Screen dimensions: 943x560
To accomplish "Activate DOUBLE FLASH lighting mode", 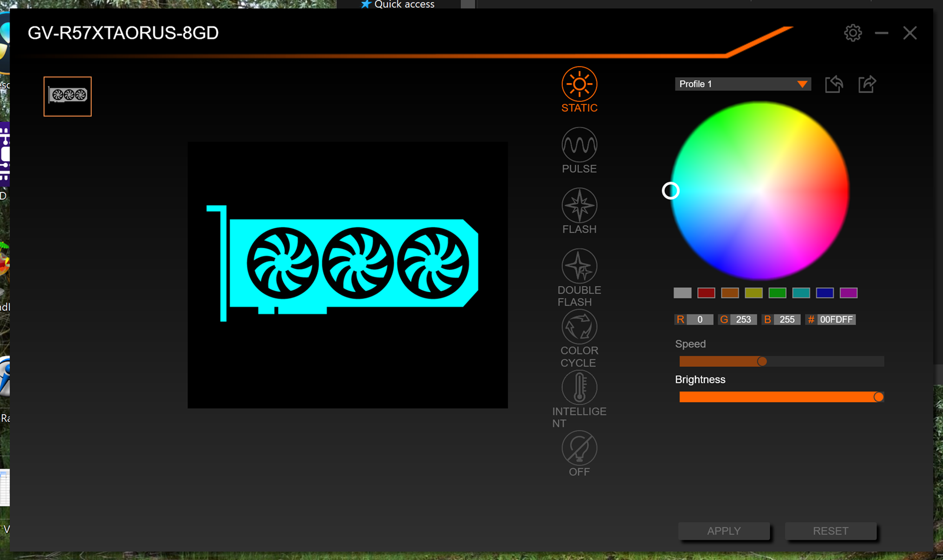I will (x=579, y=266).
